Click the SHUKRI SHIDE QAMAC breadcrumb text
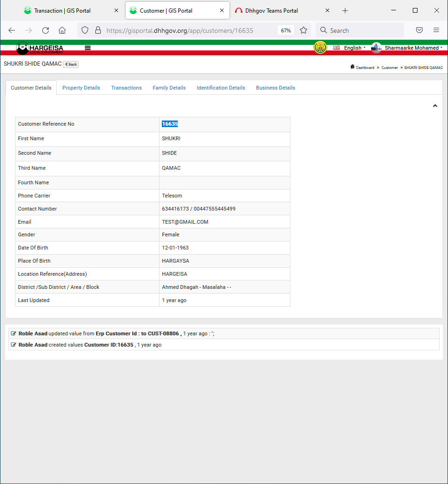 tap(423, 68)
